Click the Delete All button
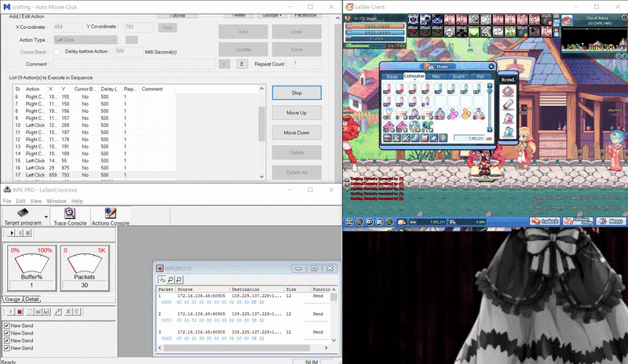 pyautogui.click(x=297, y=173)
